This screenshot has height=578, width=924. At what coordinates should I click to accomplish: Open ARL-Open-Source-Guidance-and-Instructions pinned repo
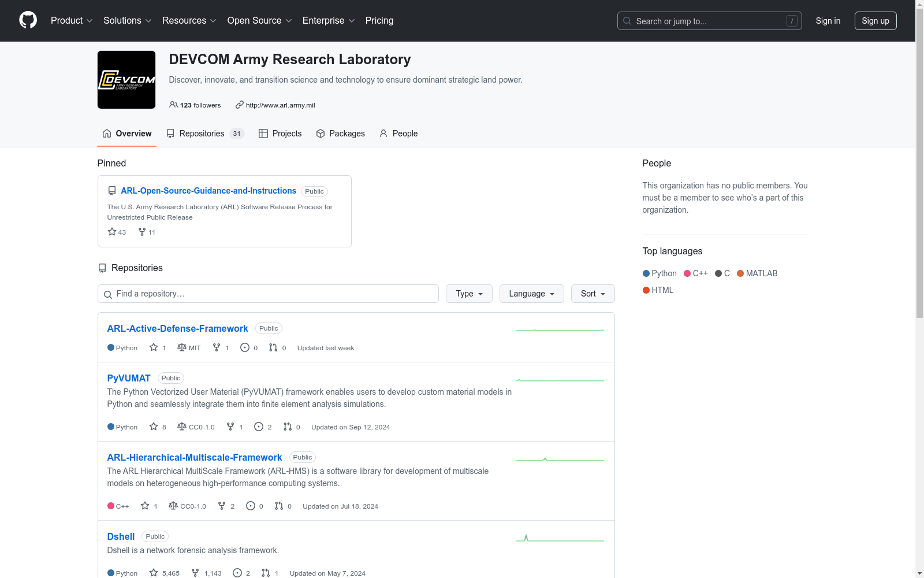[x=208, y=191]
